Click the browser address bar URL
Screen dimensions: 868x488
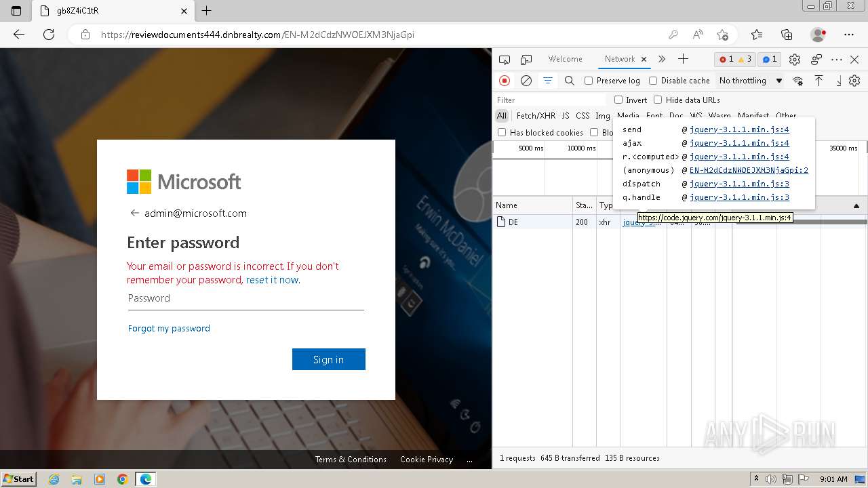(x=258, y=35)
